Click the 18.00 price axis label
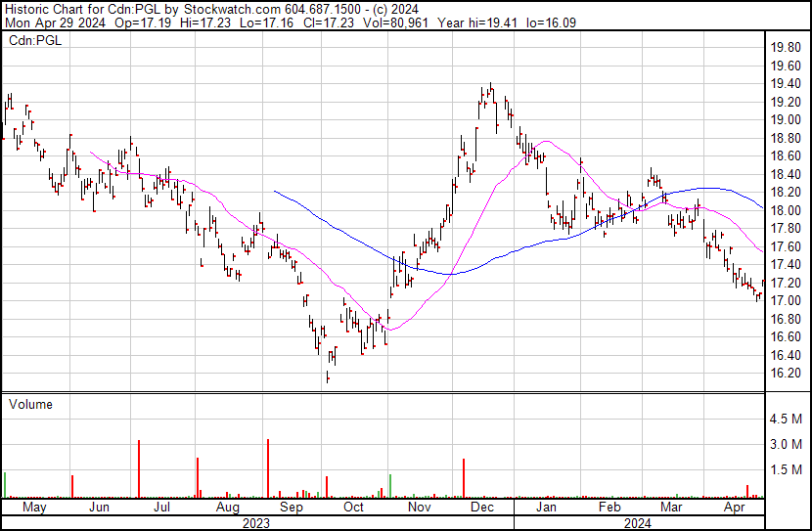The width and height of the screenshot is (812, 531). tap(786, 210)
